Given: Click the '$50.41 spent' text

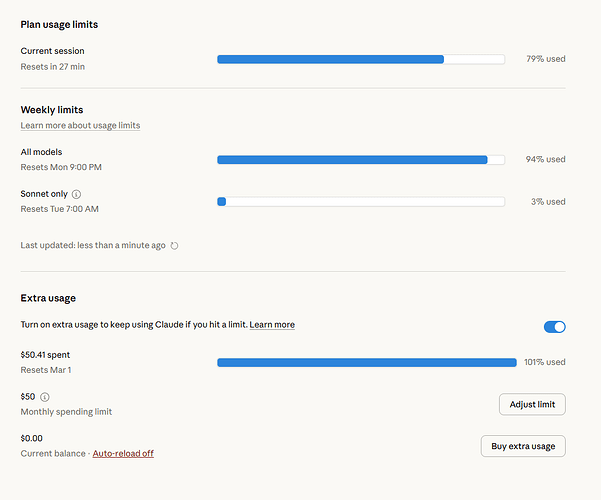Looking at the screenshot, I should (x=45, y=355).
